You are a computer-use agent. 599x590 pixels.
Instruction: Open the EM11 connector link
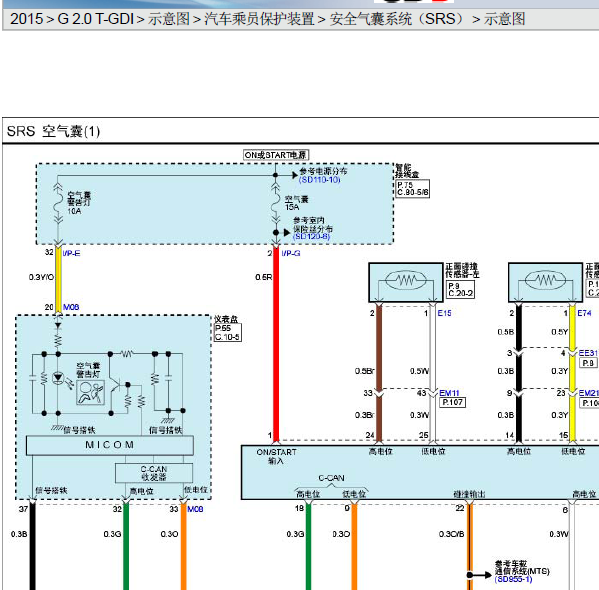coord(449,393)
